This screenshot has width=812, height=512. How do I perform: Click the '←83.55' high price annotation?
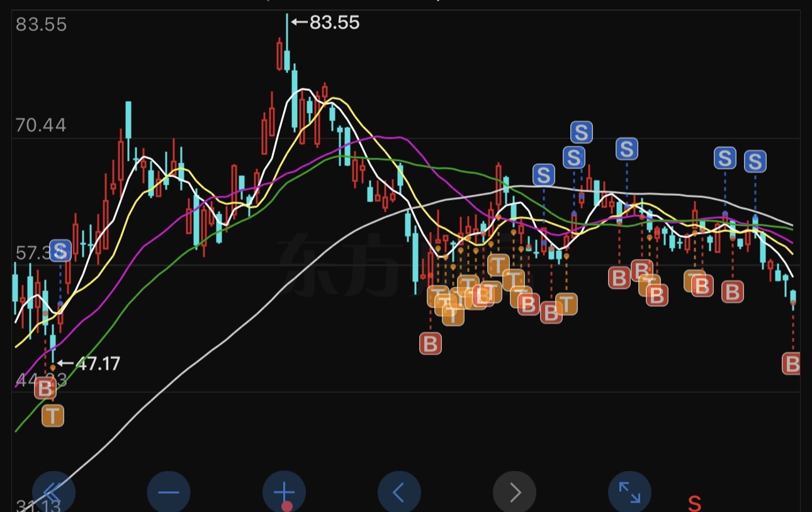pos(325,23)
